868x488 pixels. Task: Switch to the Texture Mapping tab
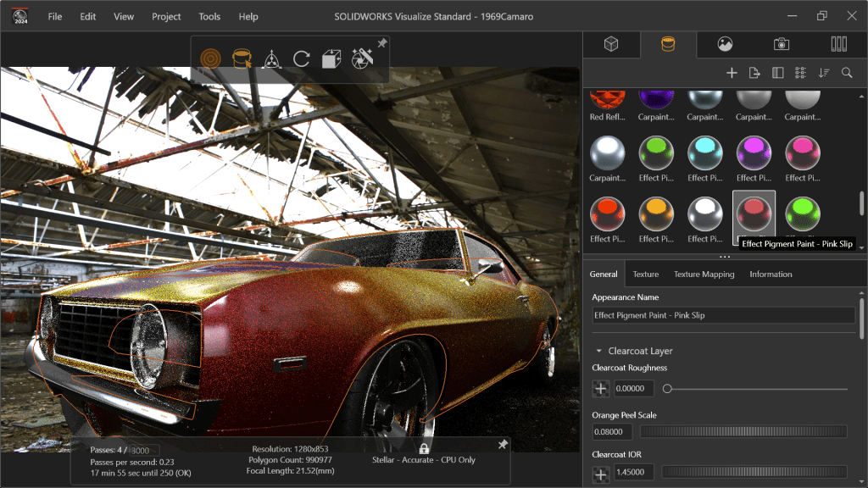point(704,274)
